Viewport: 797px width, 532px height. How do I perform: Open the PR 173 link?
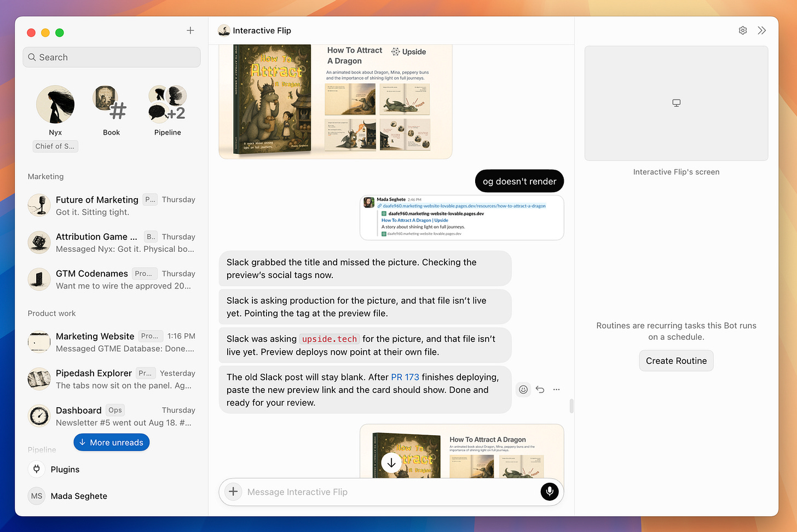pyautogui.click(x=405, y=377)
